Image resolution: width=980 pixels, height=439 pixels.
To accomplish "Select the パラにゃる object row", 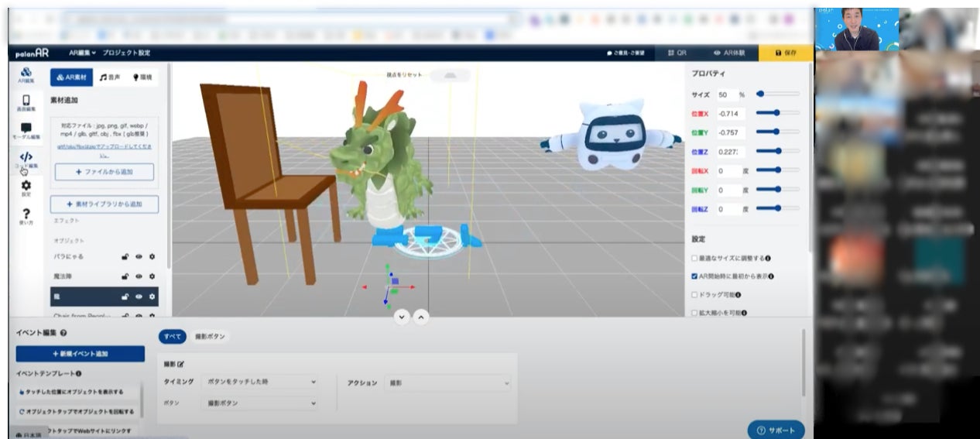I will point(104,256).
